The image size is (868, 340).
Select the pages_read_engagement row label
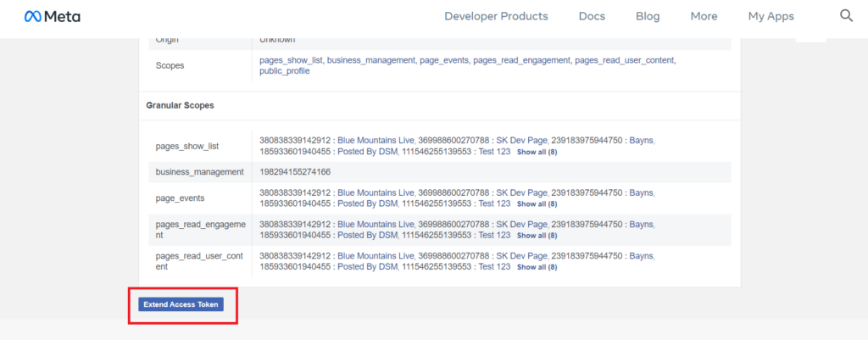point(200,230)
